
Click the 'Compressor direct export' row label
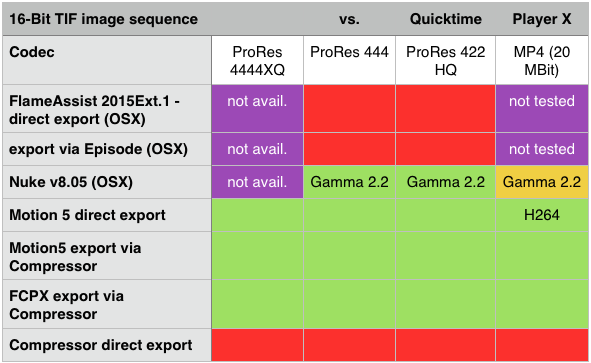[107, 345]
